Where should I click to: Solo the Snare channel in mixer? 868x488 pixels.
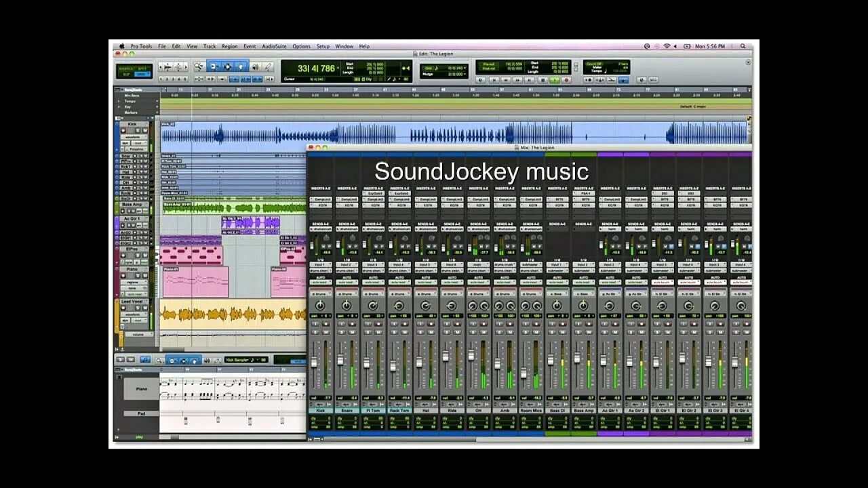tap(342, 332)
